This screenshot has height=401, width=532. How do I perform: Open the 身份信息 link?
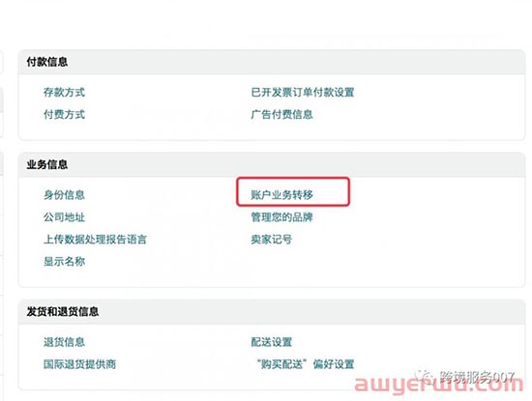(64, 195)
